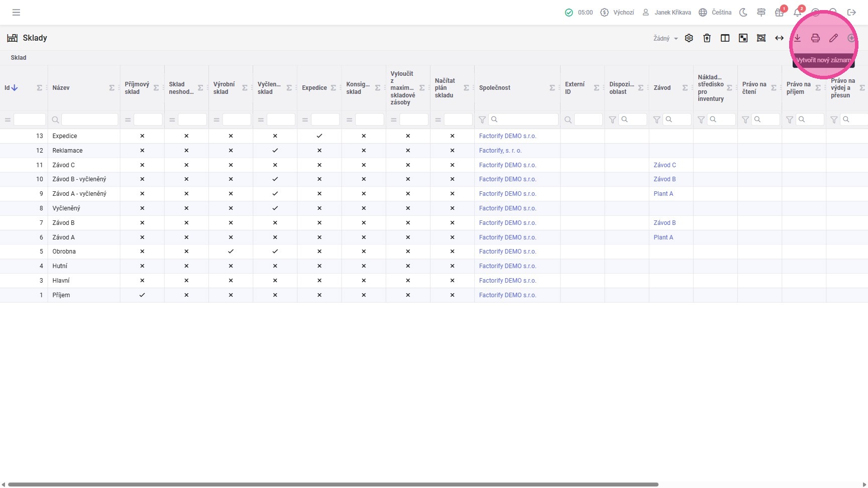868x488 pixels.
Task: Open notifications bell icon
Action: point(797,13)
